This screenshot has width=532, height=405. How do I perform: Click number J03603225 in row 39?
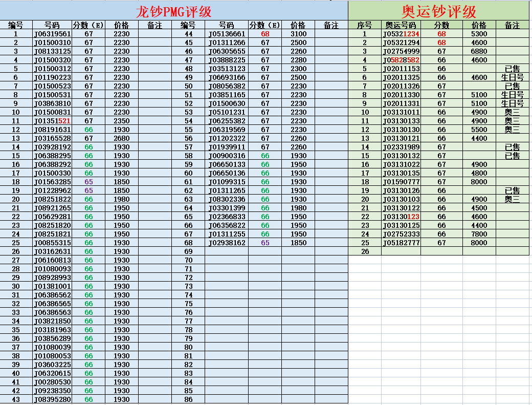(x=52, y=365)
